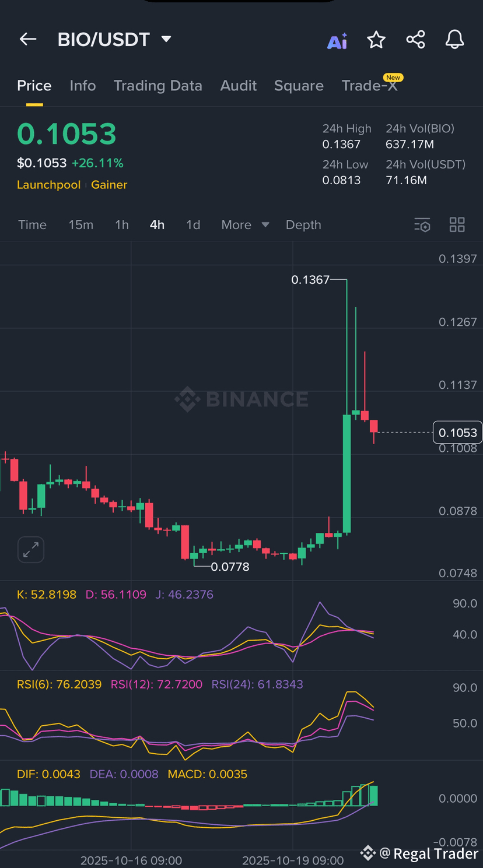483x868 pixels.
Task: Select the 15m timeframe
Action: (x=80, y=225)
